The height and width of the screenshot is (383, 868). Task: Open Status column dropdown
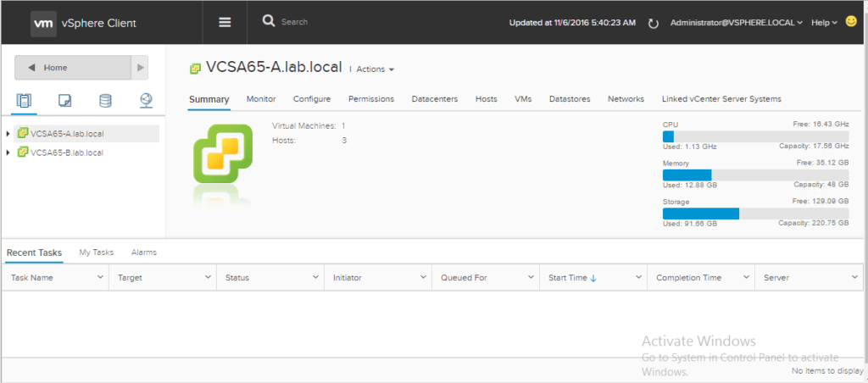(315, 277)
